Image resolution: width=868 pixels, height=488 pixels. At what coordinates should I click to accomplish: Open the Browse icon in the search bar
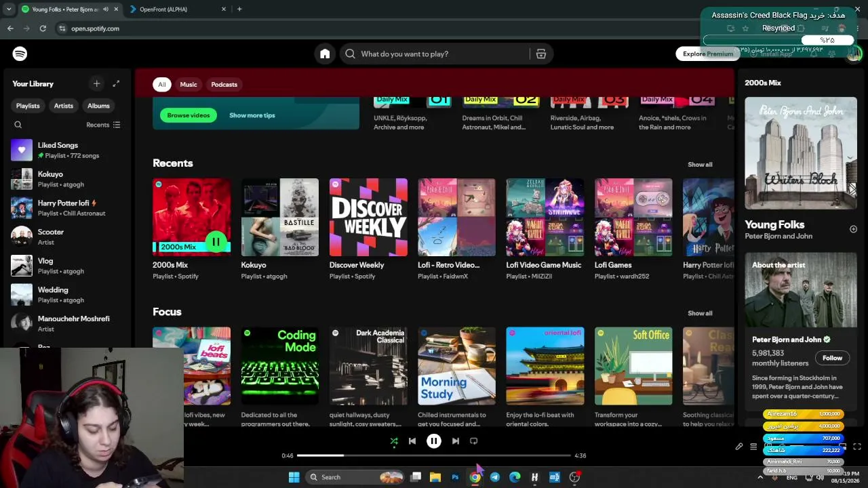tap(541, 54)
